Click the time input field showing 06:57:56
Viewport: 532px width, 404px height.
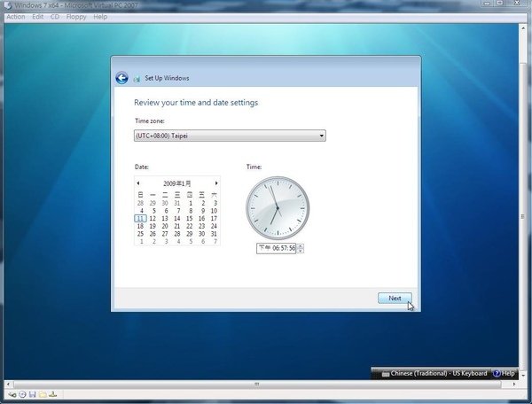point(276,248)
